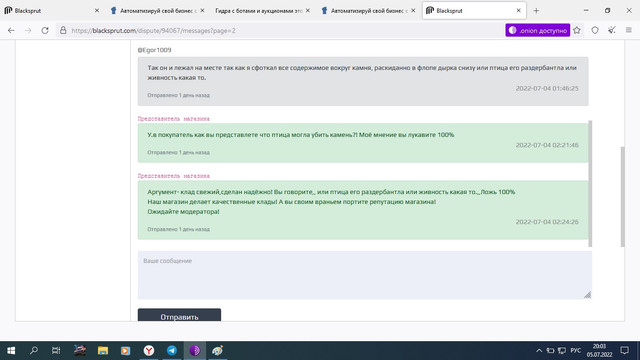
Task: Open the last pinned taskbar app icon
Action: (x=218, y=351)
